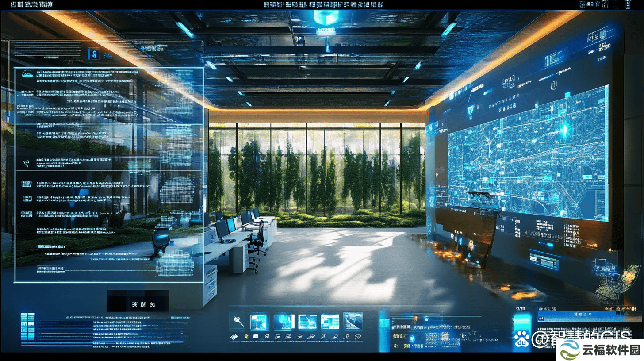Select the white diamond icon below the wrench
This screenshot has height=361, width=644.
pos(234,337)
